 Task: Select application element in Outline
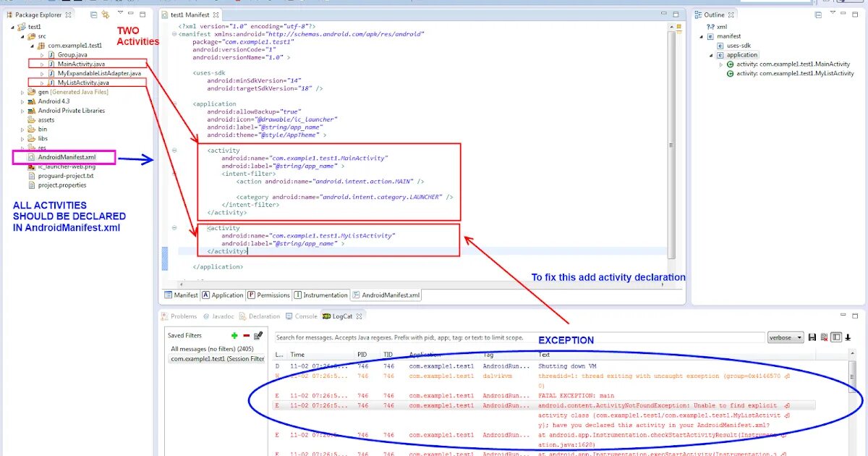coord(738,55)
